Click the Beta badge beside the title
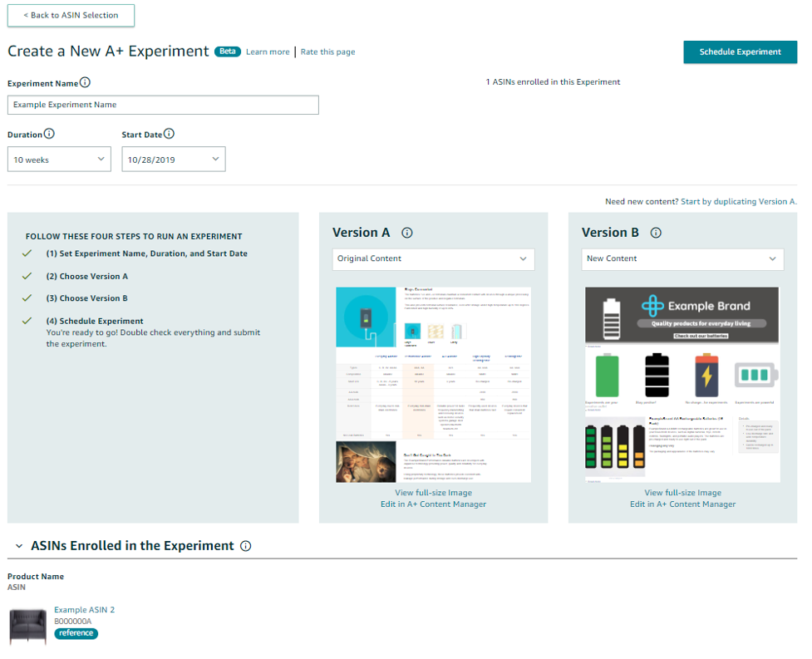This screenshot has height=659, width=812. point(228,52)
